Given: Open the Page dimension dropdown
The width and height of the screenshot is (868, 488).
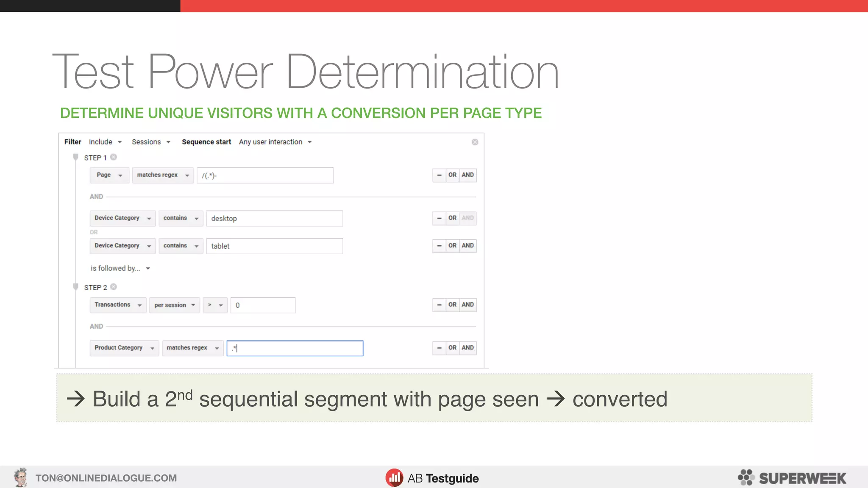Looking at the screenshot, I should click(109, 175).
